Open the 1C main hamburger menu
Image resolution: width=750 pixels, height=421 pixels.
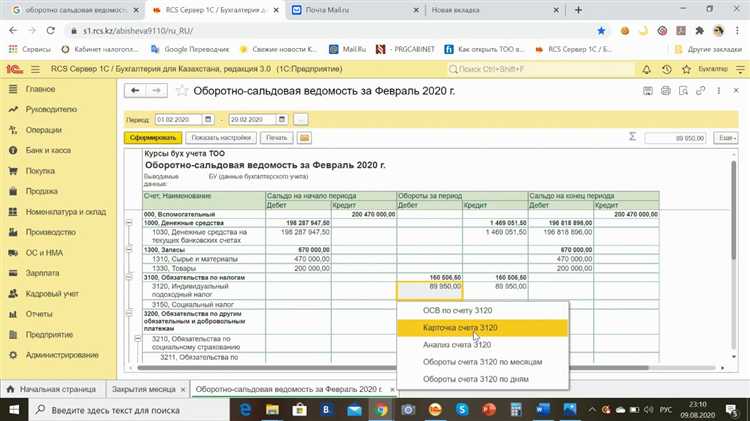pyautogui.click(x=35, y=69)
